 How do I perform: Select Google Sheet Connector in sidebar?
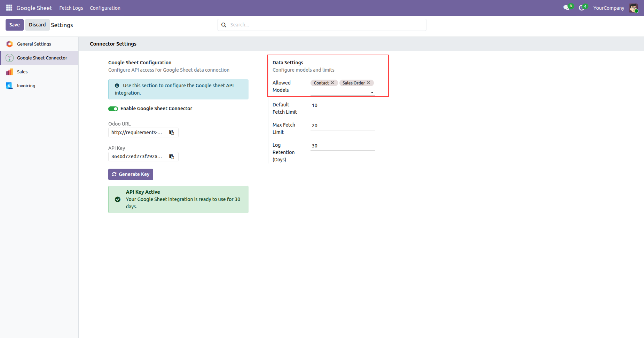click(39, 58)
